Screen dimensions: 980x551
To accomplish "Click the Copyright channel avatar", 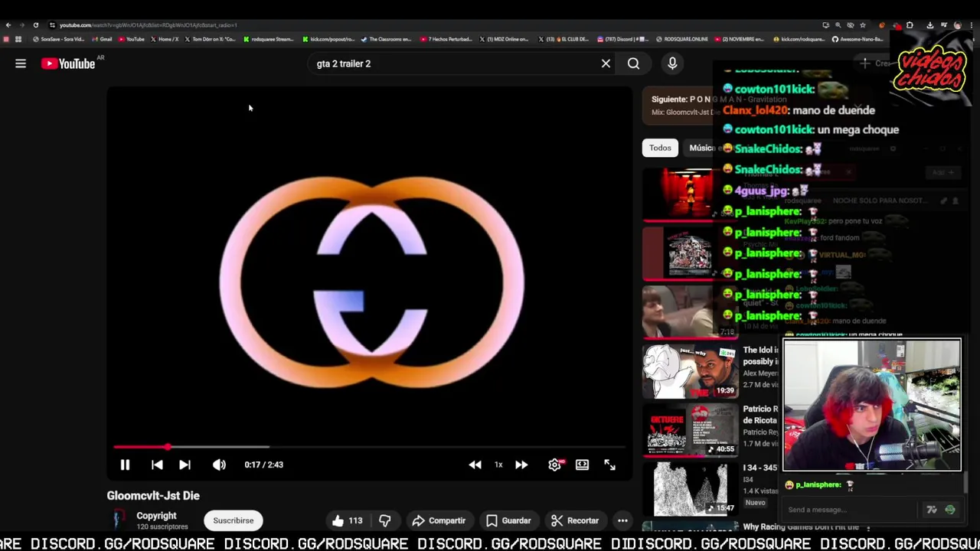I will click(117, 520).
